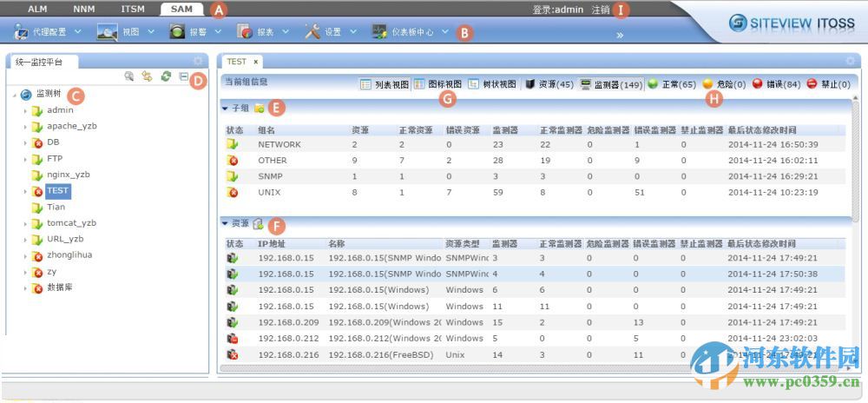Close the TEST content tab
Viewport: 868px width, 403px height.
tap(256, 62)
